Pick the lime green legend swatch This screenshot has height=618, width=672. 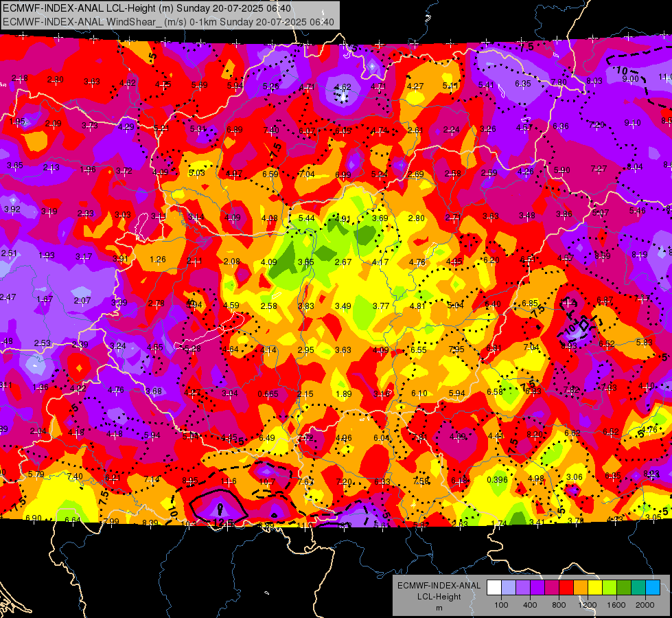click(610, 588)
